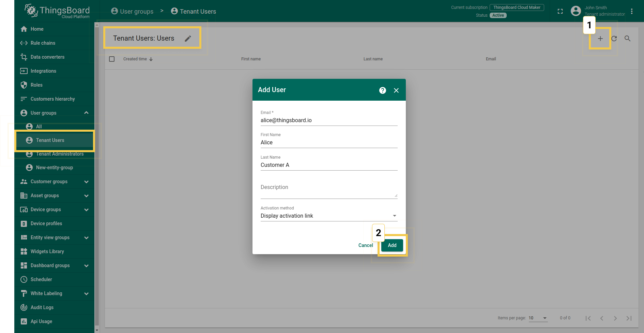
Task: Close the Add User dialog
Action: click(x=396, y=90)
